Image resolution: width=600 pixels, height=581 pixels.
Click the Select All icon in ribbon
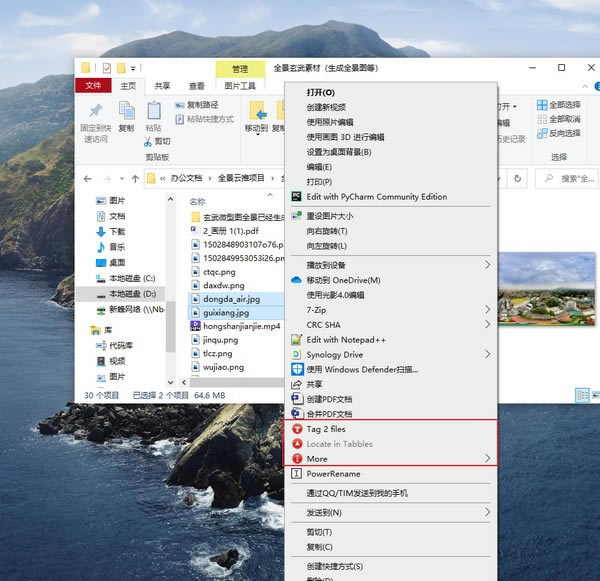click(x=541, y=105)
